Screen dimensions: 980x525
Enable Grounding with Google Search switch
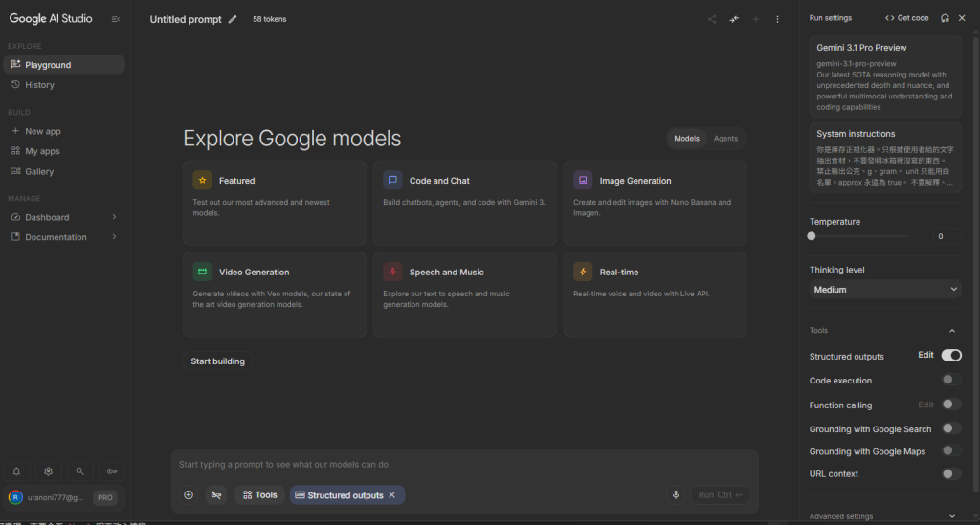[951, 428]
